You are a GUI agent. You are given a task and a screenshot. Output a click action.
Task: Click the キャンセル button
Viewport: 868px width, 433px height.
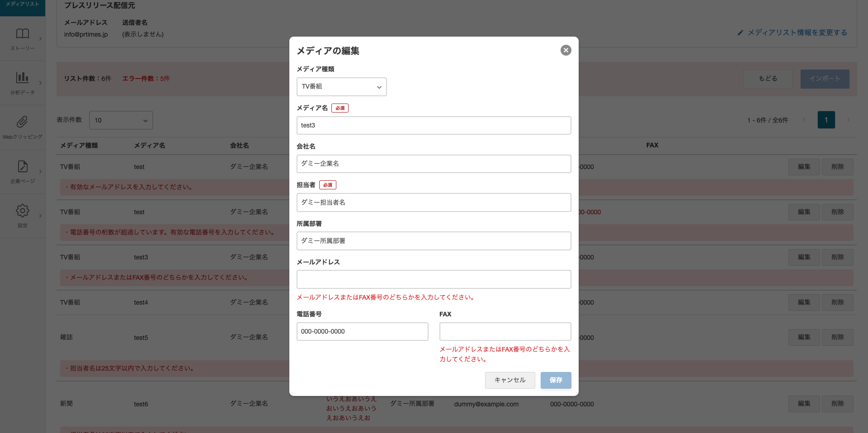(510, 380)
